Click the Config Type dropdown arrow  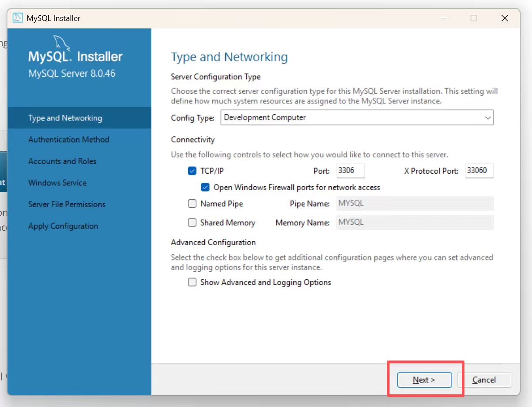488,118
